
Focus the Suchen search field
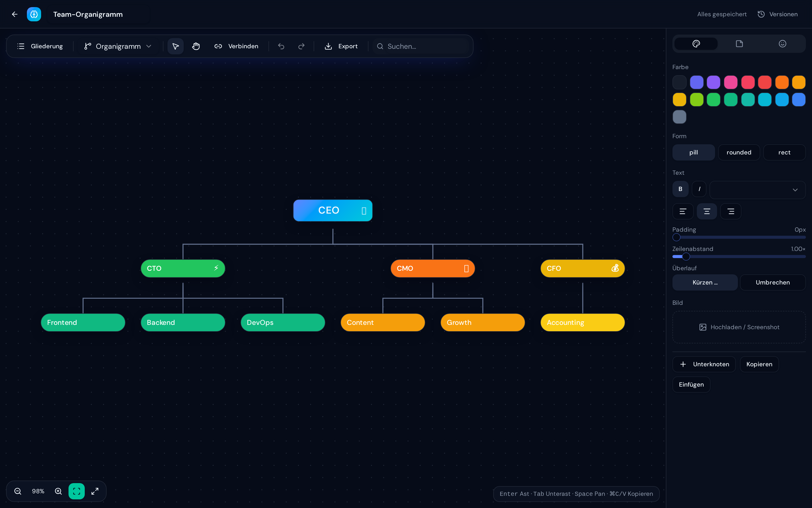(421, 46)
